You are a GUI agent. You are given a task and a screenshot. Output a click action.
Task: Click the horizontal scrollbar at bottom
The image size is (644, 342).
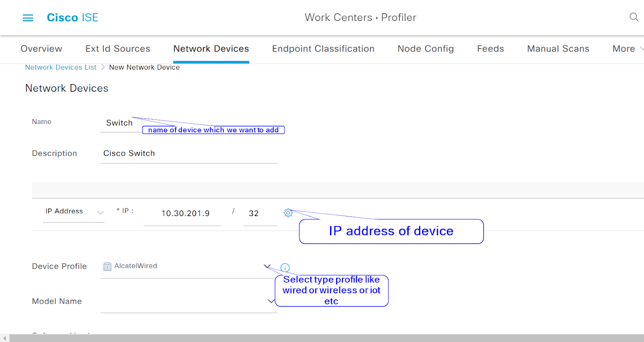tap(326, 338)
